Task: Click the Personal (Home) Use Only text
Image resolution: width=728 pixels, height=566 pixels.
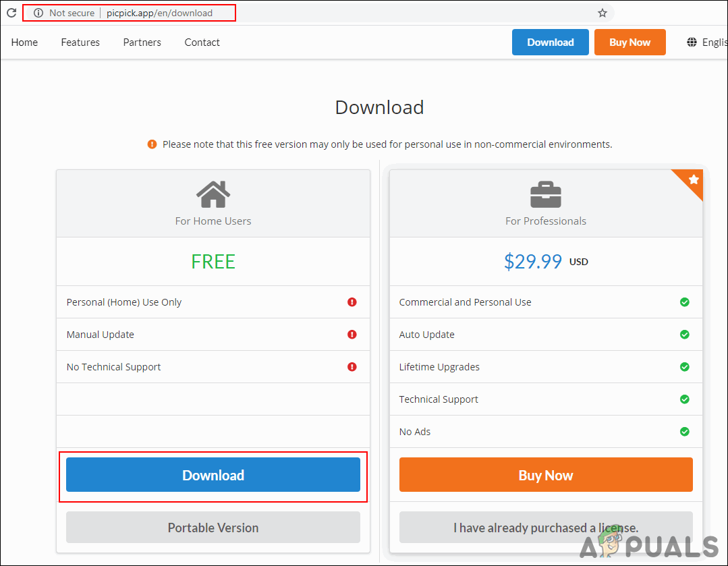Action: click(x=124, y=302)
